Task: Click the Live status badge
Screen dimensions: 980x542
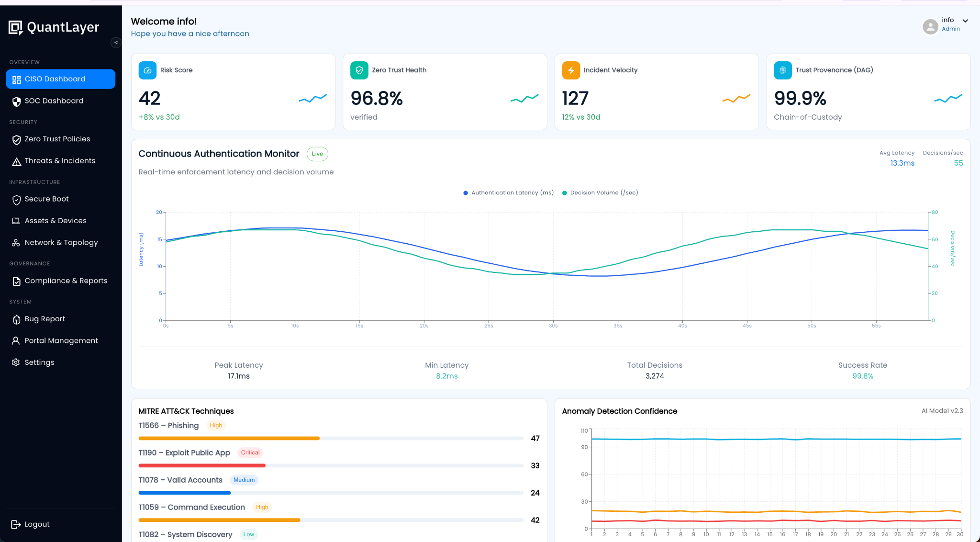Action: point(317,154)
